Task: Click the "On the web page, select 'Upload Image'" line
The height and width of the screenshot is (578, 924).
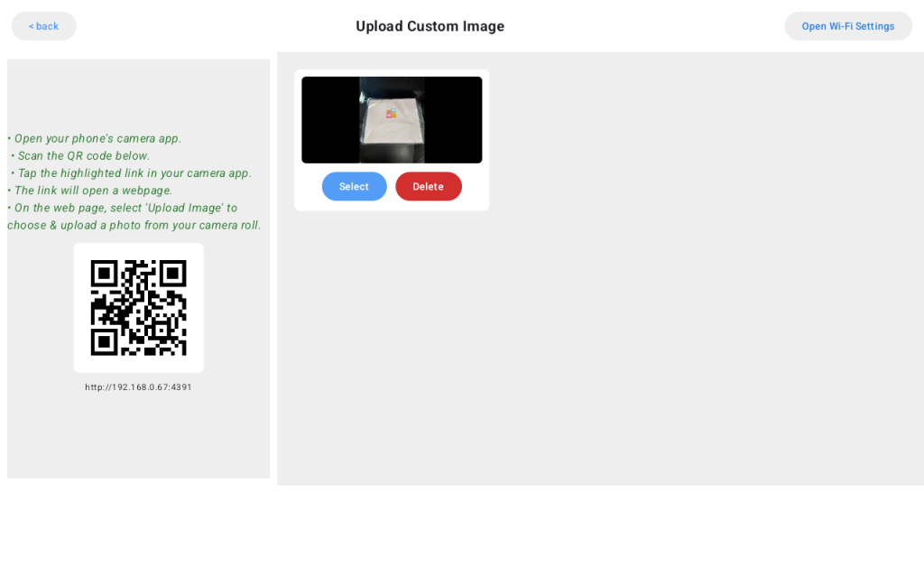Action: [x=123, y=209]
